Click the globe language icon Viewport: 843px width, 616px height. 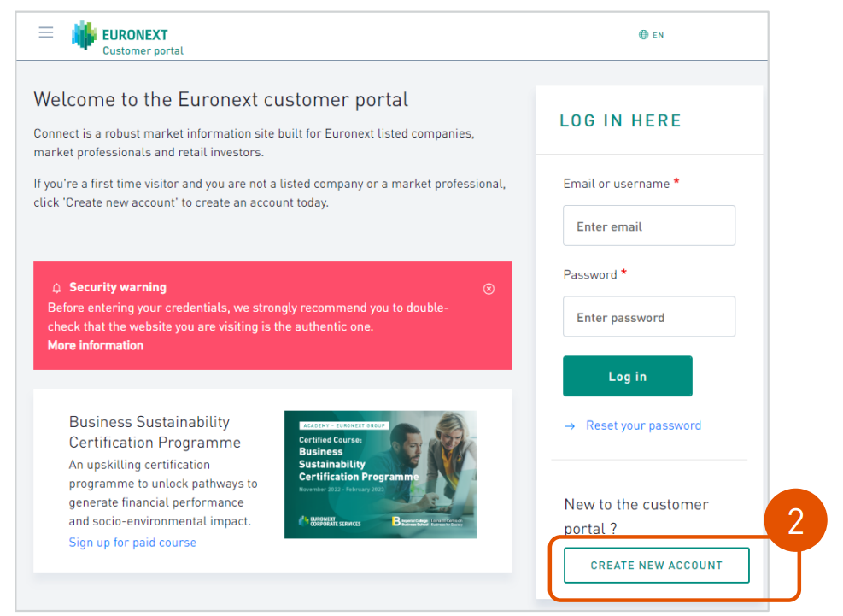point(643,35)
